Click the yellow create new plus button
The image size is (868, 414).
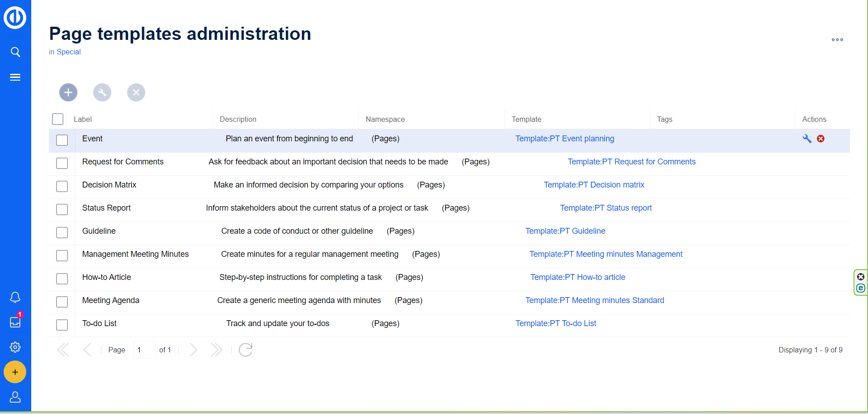pyautogui.click(x=15, y=372)
